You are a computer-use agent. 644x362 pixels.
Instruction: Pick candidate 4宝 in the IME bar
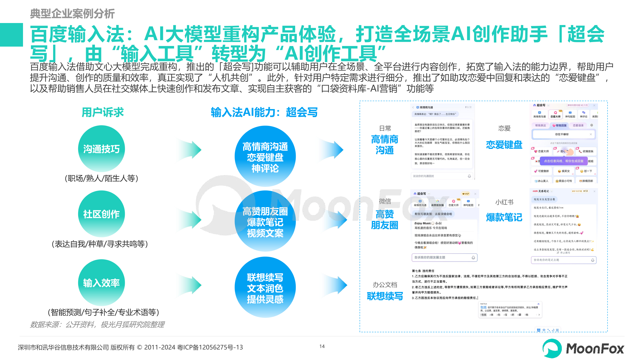point(505,315)
